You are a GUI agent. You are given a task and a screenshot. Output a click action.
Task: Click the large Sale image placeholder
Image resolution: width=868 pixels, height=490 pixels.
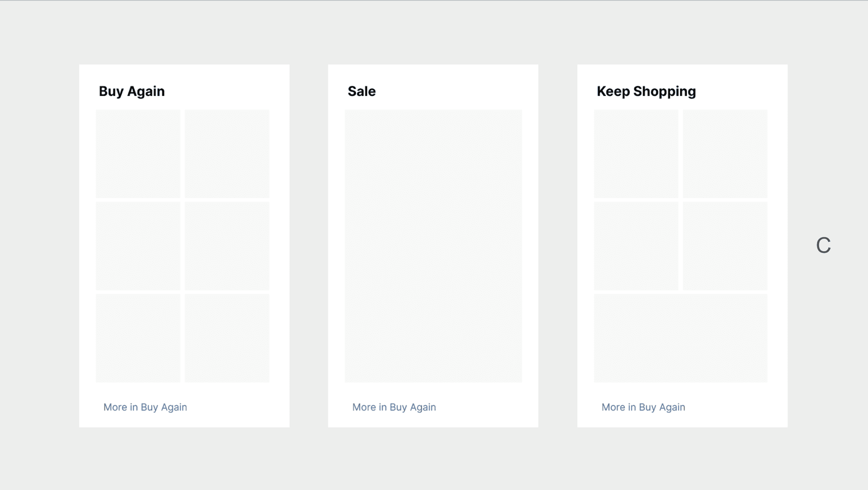click(x=433, y=246)
